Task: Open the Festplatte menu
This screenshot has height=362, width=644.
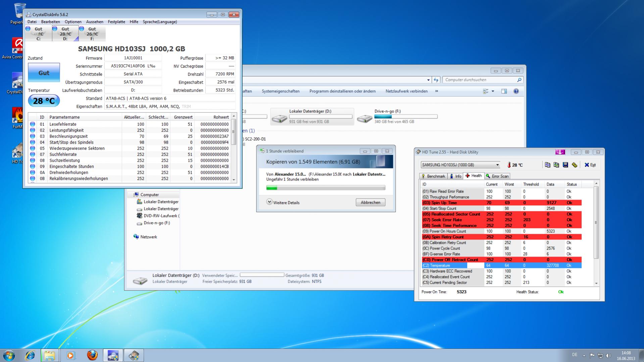Action: 116,22
